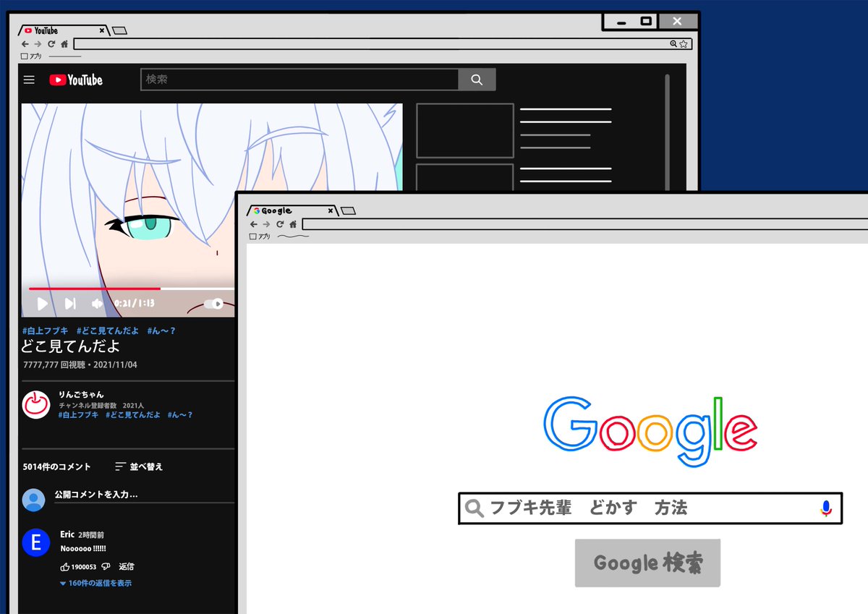The height and width of the screenshot is (614, 868).
Task: Go back in the YouTube browser window
Action: pyautogui.click(x=25, y=44)
